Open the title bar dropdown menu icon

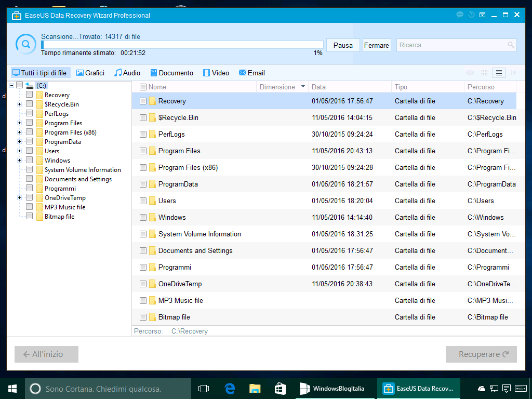482,15
